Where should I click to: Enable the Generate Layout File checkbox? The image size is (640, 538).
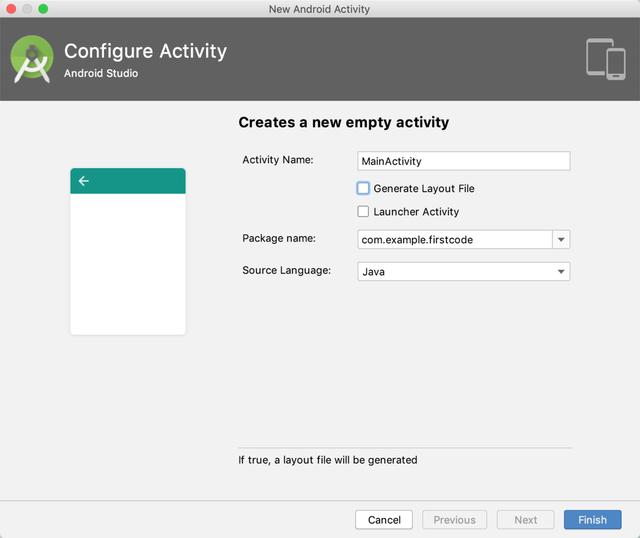(363, 188)
